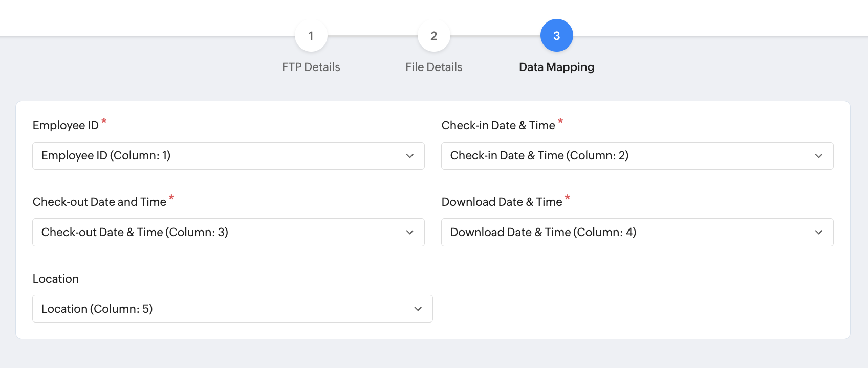
Task: Click the Employee ID field label
Action: tap(66, 125)
